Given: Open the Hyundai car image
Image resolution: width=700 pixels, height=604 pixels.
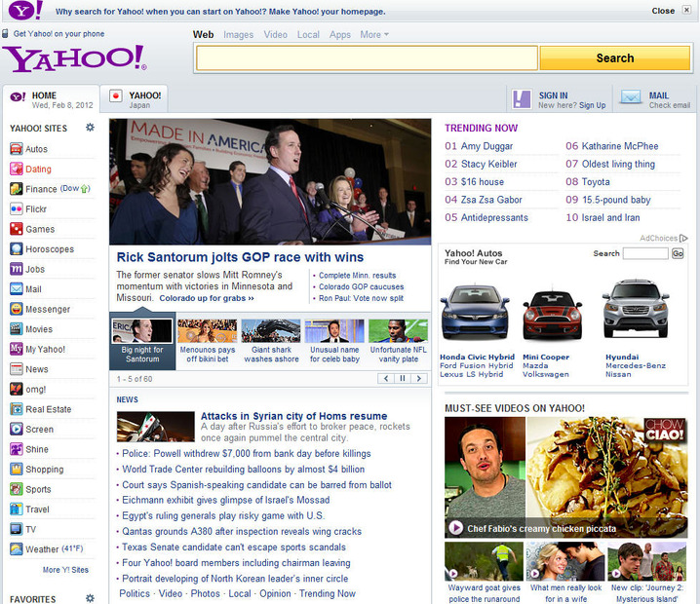Looking at the screenshot, I should (x=636, y=309).
